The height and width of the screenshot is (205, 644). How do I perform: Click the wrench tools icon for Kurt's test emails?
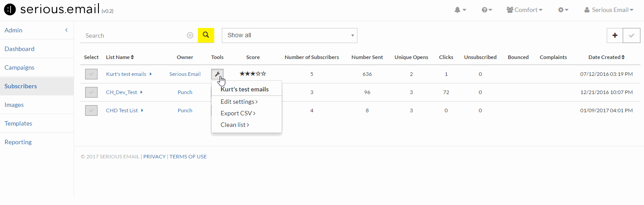[217, 74]
